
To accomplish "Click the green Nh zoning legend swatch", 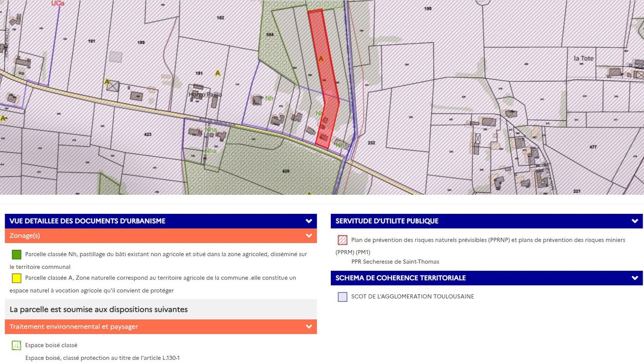I will (16, 254).
